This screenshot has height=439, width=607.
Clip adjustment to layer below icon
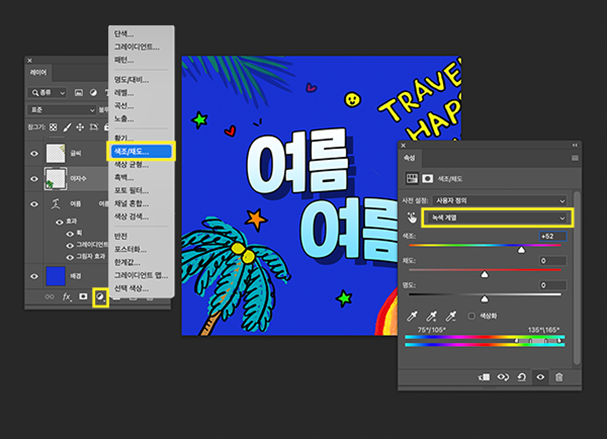(484, 377)
